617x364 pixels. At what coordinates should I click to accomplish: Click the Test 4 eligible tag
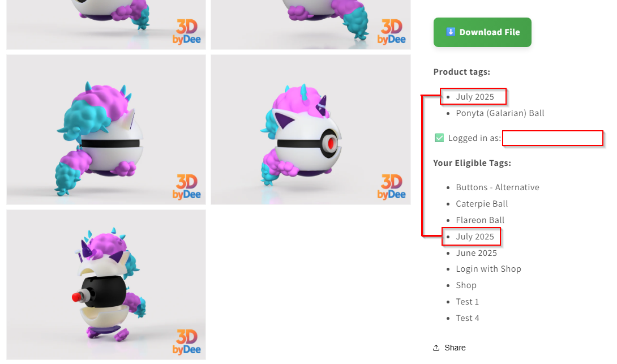[467, 318]
